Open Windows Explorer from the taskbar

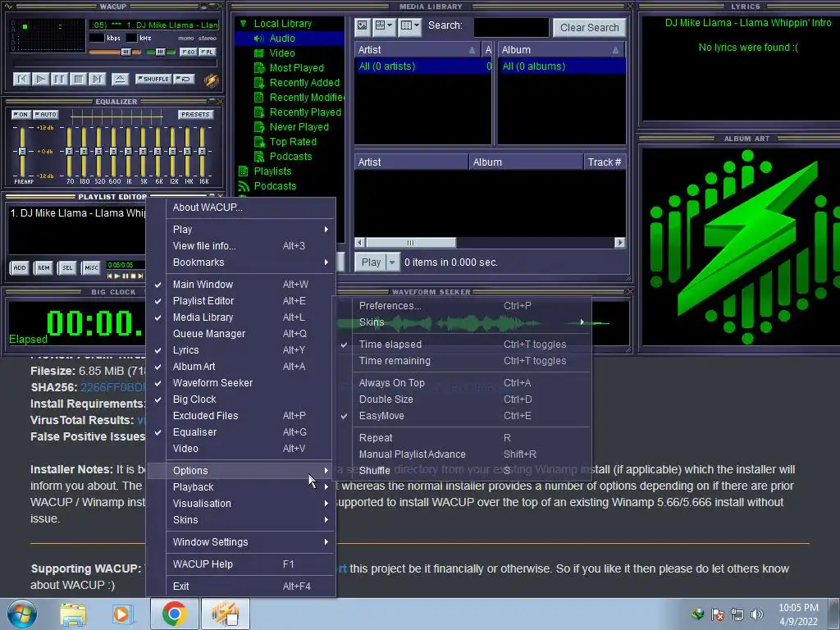73,614
